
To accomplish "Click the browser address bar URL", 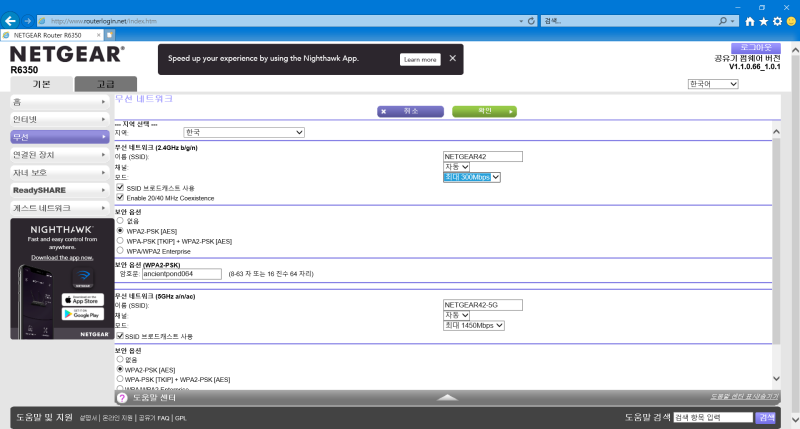I will (104, 21).
